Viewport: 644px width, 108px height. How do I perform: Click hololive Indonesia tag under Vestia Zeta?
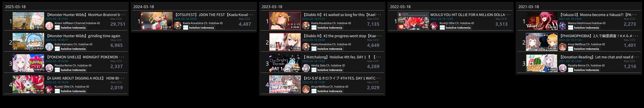[327, 70]
